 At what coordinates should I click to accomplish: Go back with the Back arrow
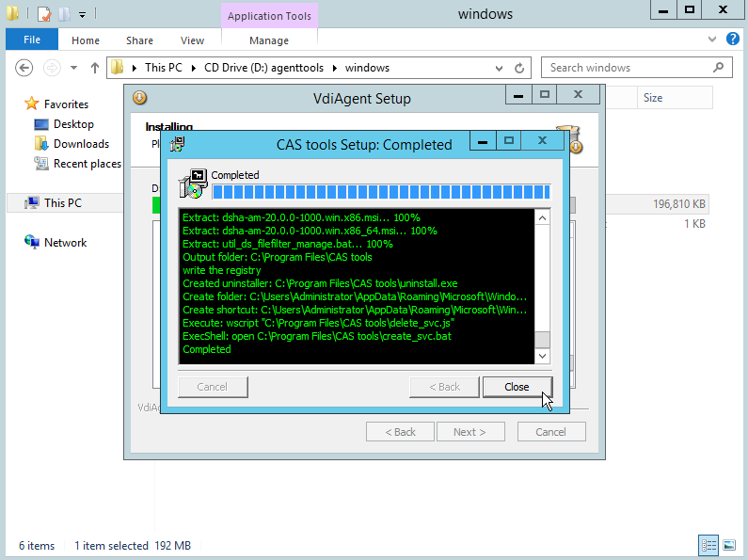(24, 68)
